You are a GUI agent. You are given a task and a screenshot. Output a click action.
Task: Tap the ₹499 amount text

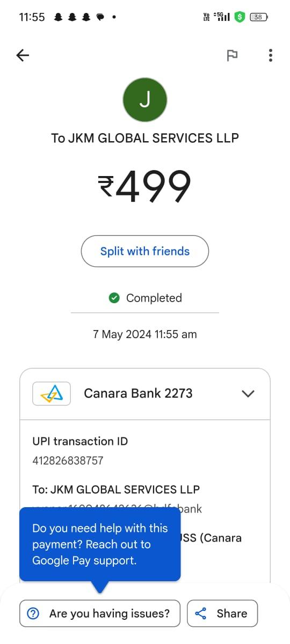pyautogui.click(x=144, y=186)
